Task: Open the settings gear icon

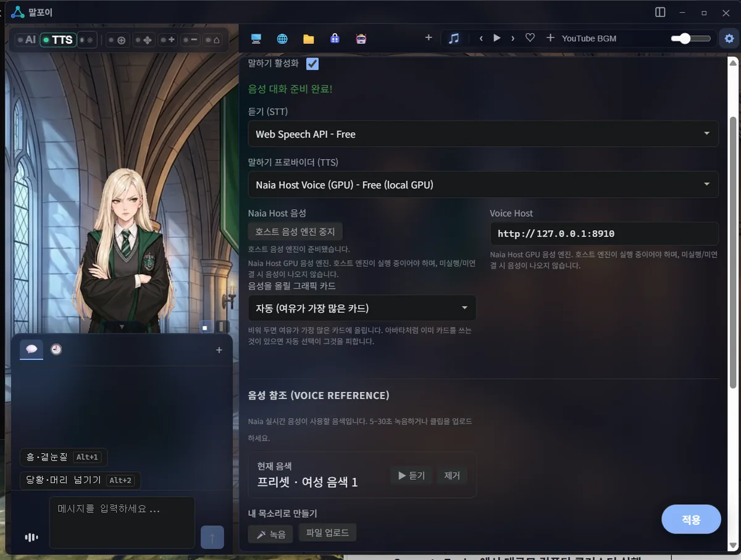Action: [729, 38]
